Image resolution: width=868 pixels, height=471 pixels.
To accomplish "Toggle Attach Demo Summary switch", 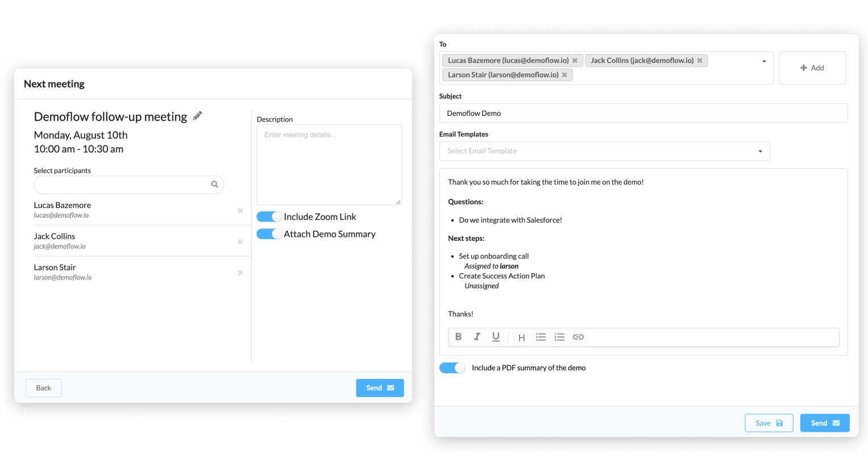I will coord(269,234).
